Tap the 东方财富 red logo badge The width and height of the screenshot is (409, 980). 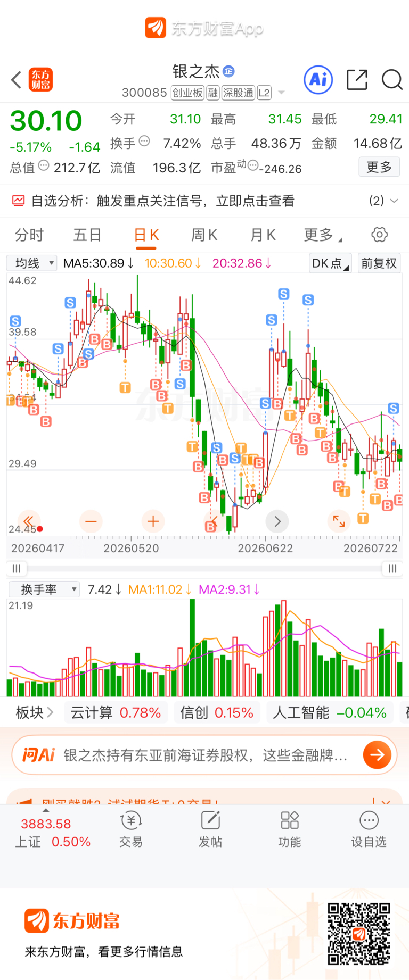pyautogui.click(x=40, y=80)
